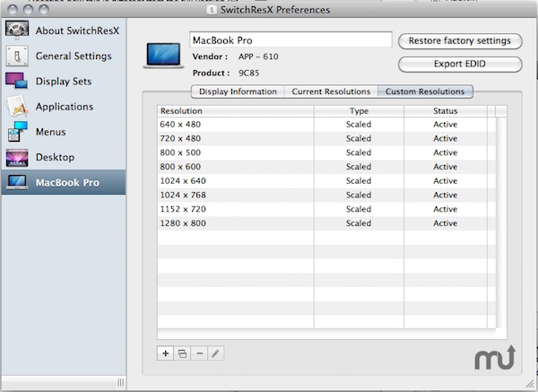Click the SwitchResX title bar document icon
This screenshot has height=392, width=538.
pos(212,10)
